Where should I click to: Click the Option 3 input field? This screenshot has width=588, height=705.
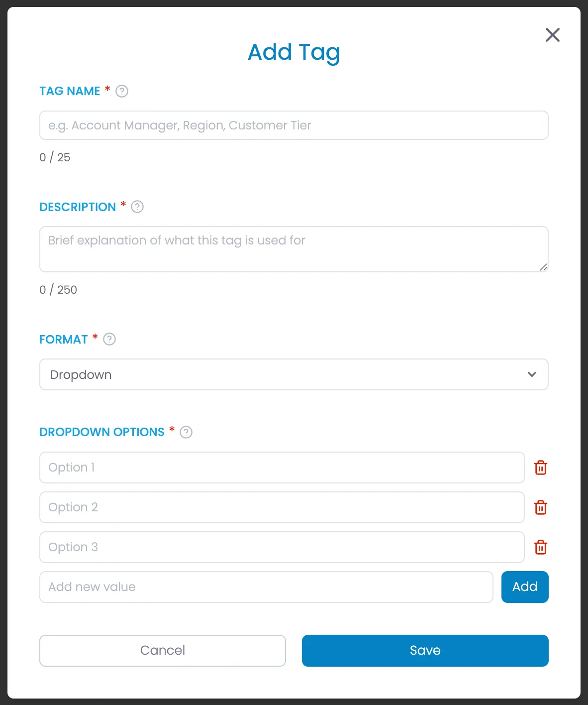pos(282,547)
